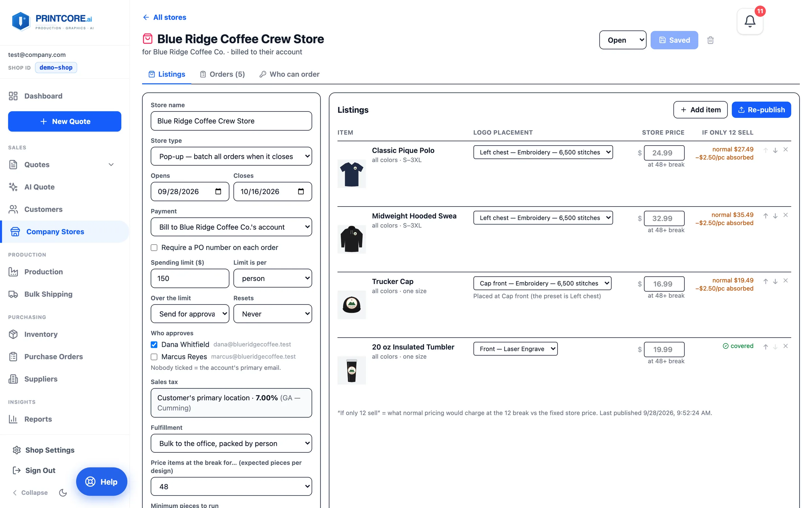Screen dimensions: 812x508
Task: Open the Fulfillment dropdown
Action: (x=231, y=443)
